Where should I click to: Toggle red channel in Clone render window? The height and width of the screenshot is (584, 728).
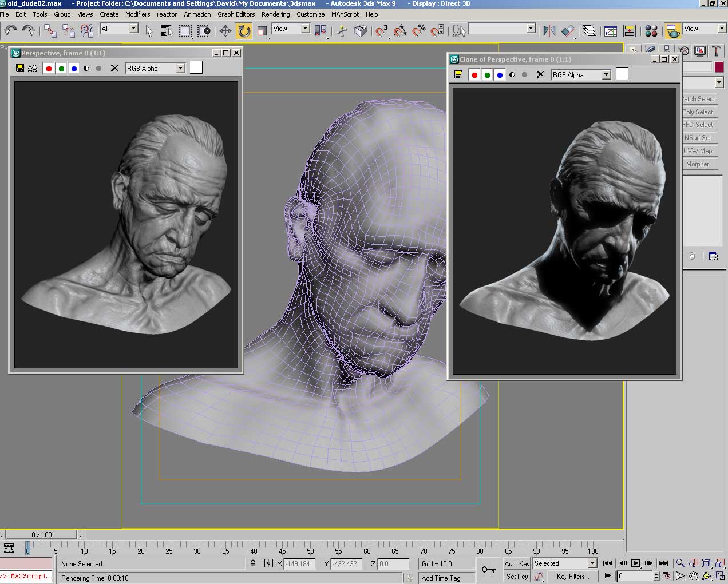coord(474,75)
